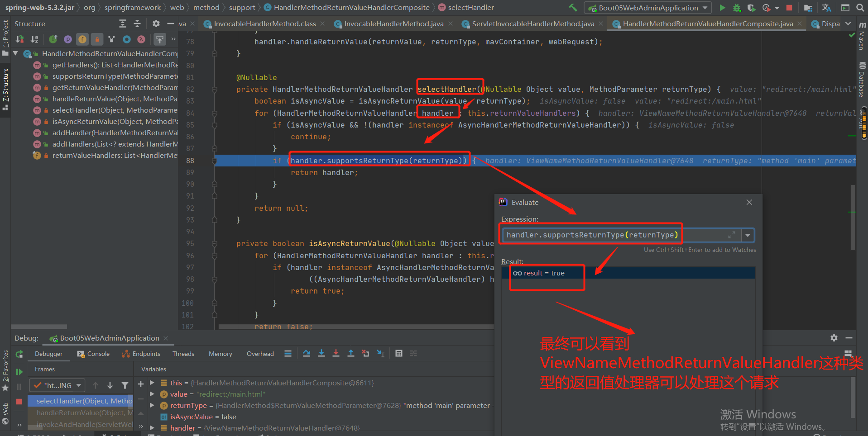Viewport: 868px width, 436px height.
Task: Switch to InvocableHandlerMethod.class tab
Action: pos(264,24)
